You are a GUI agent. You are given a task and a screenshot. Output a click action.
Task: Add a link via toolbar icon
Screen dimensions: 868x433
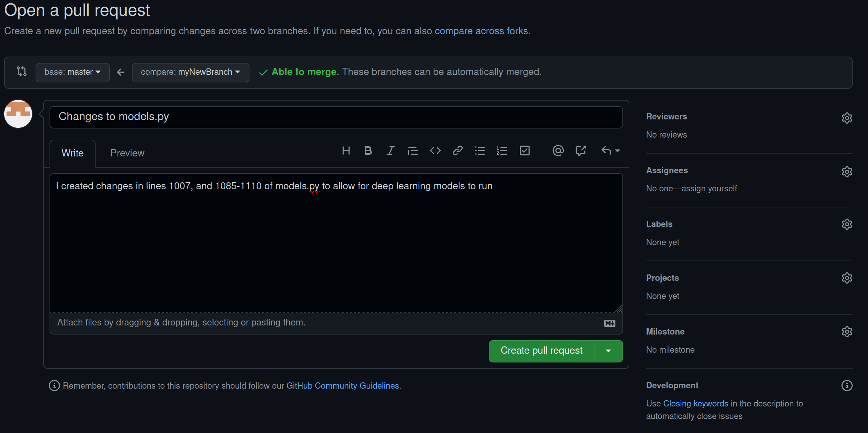pyautogui.click(x=457, y=151)
